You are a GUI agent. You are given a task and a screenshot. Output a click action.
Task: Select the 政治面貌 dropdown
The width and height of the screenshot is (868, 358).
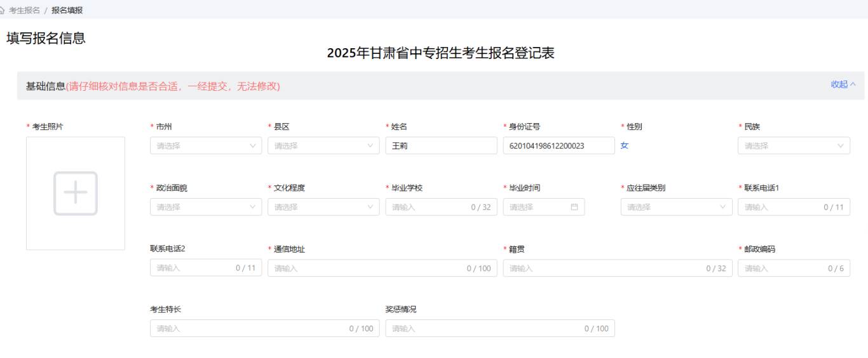coord(205,207)
